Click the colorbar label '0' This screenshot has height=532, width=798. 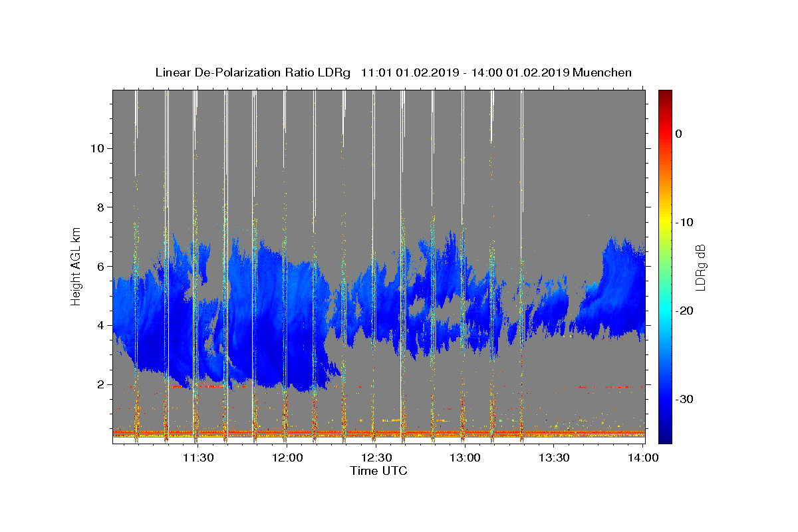click(679, 134)
